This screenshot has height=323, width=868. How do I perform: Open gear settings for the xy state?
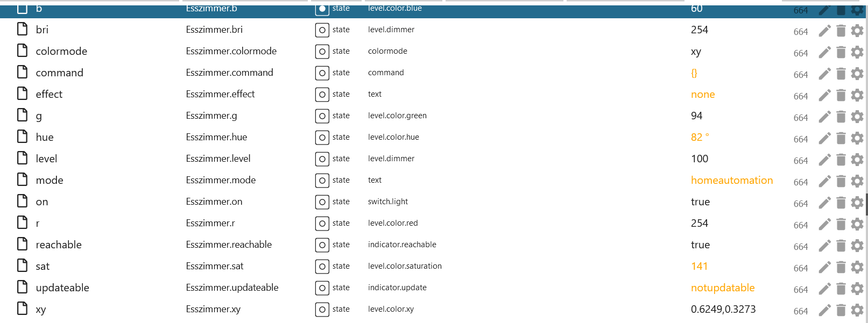[x=857, y=310]
